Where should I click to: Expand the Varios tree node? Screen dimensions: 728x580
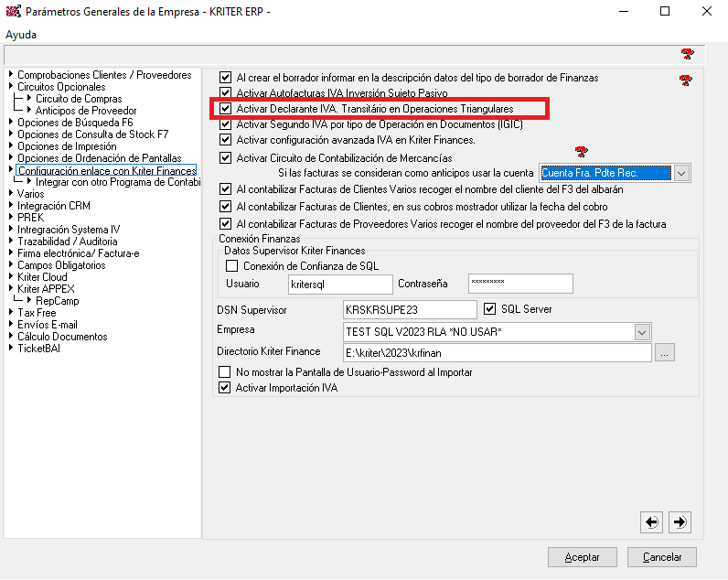(x=11, y=193)
